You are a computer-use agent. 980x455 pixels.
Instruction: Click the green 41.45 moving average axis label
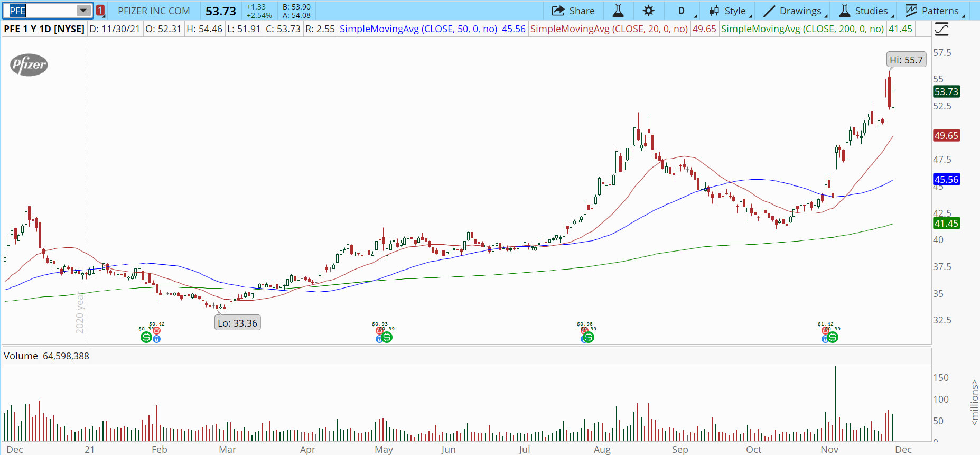pos(946,224)
